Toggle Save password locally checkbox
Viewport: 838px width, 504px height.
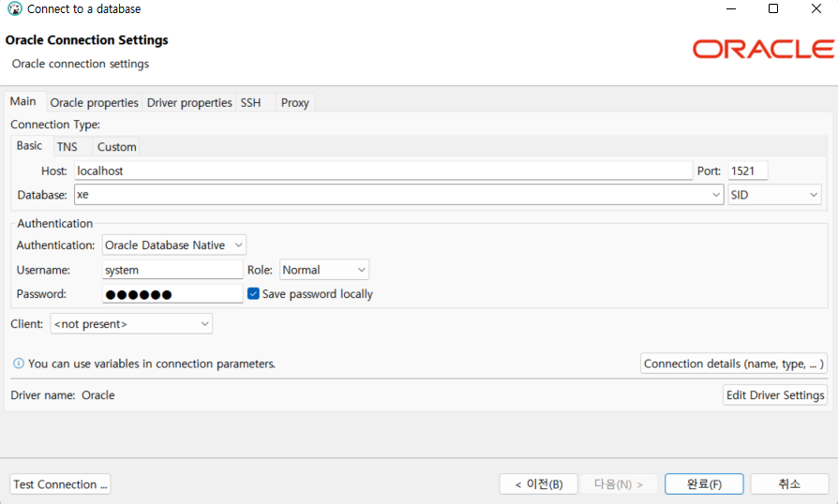(253, 293)
